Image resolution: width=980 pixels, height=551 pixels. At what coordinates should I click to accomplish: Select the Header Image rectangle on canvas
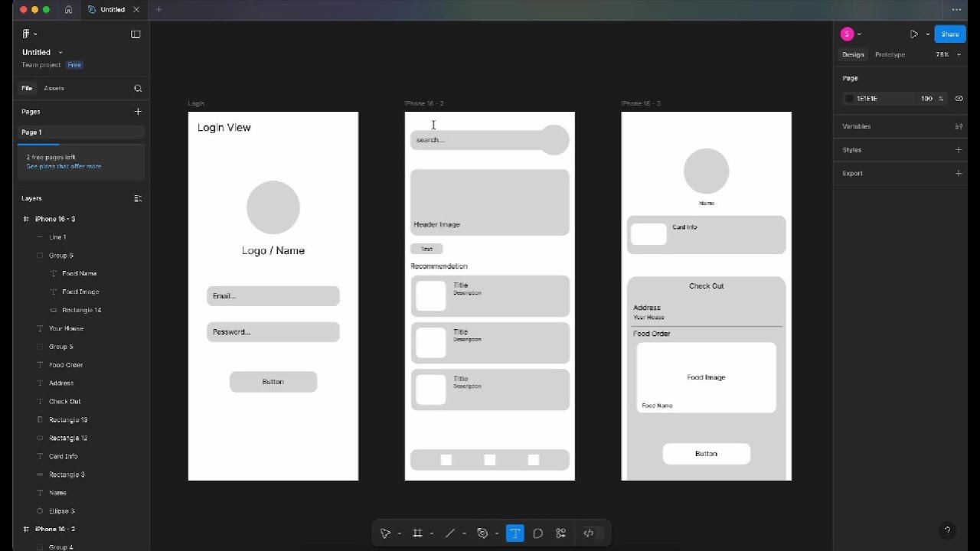point(490,202)
